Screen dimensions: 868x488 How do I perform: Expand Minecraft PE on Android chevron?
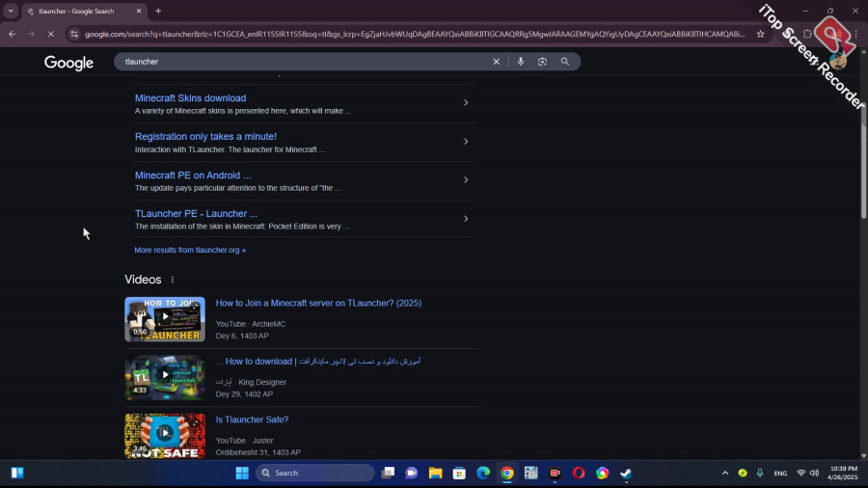tap(466, 179)
